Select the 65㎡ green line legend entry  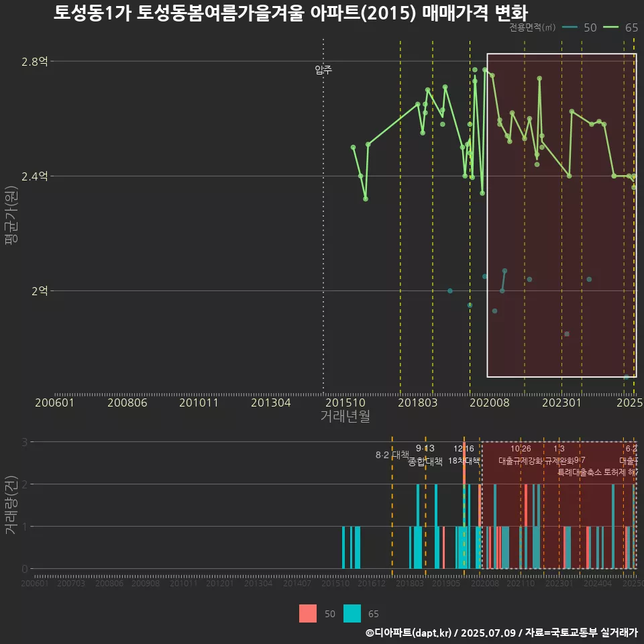(620, 28)
